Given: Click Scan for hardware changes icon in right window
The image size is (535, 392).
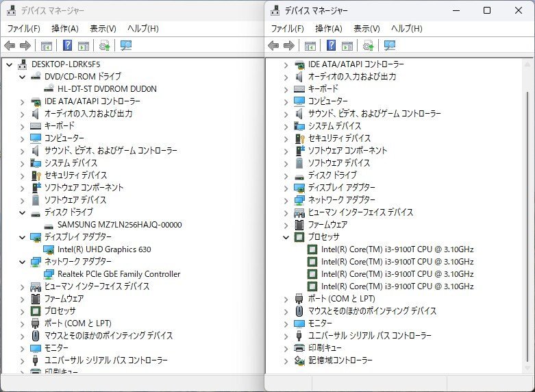Looking at the screenshot, I should coord(390,45).
